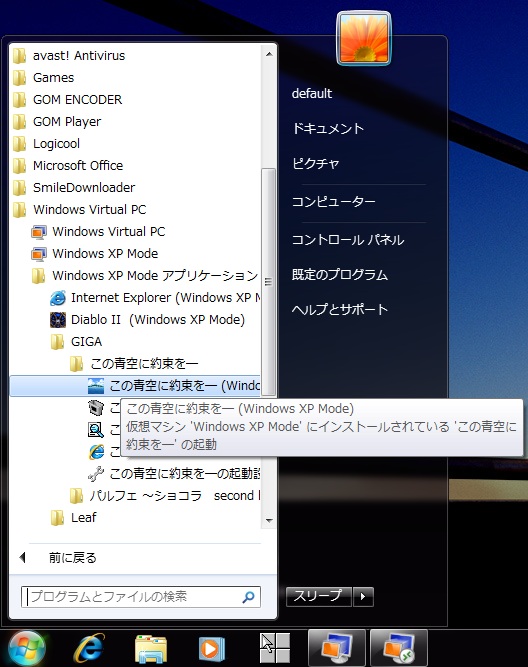Viewport: 528px width, 667px height.
Task: Open Windows Explorer from the taskbar
Action: coord(151,649)
